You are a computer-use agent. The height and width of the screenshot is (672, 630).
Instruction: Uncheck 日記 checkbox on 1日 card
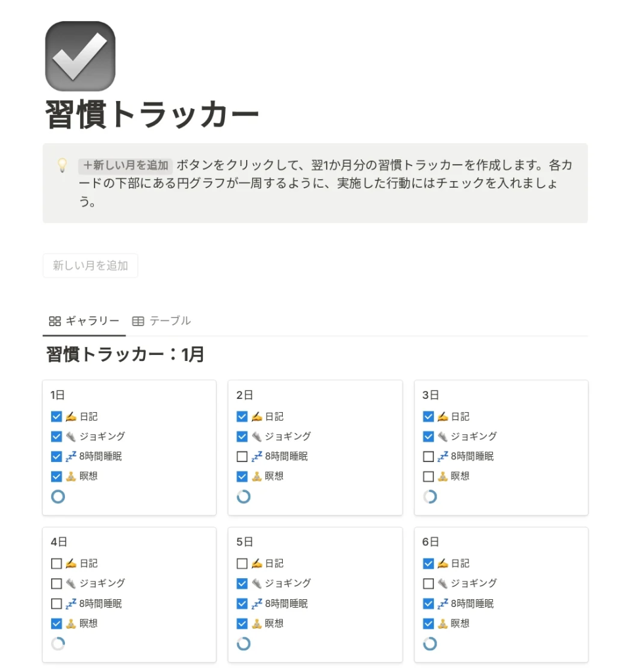[x=56, y=417]
